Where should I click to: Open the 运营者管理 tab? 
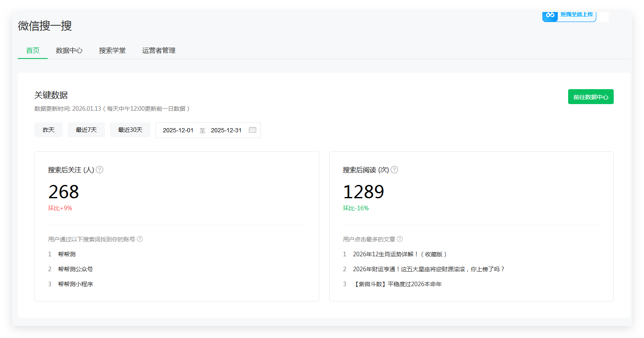coord(159,50)
